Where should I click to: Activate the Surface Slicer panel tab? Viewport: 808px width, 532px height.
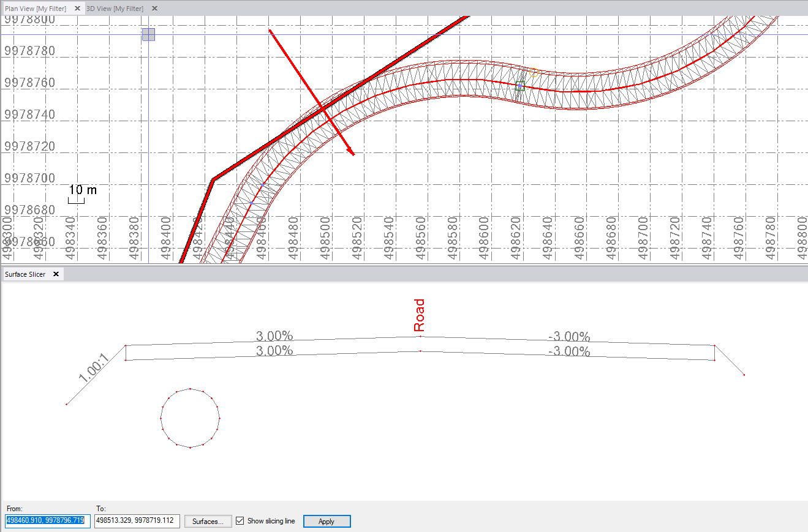point(25,274)
